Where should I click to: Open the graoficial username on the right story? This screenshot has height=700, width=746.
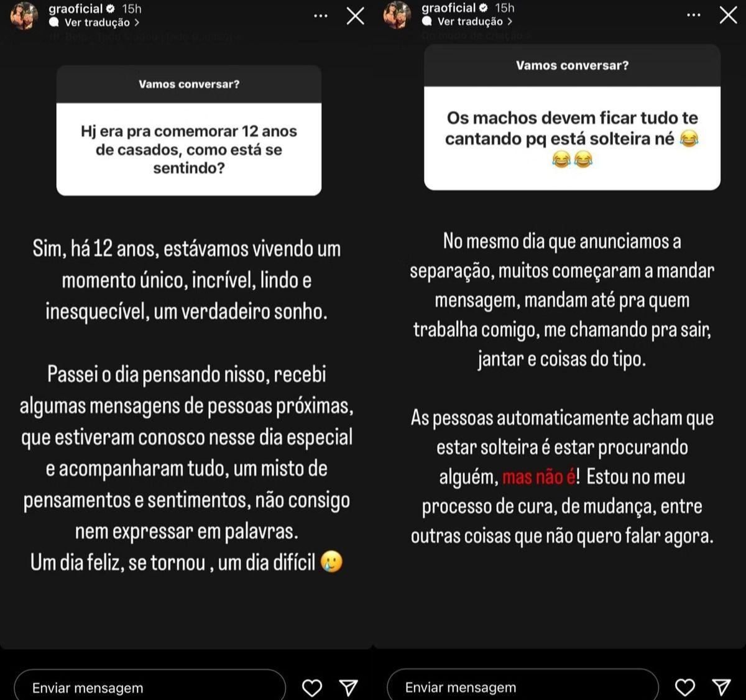tap(448, 8)
